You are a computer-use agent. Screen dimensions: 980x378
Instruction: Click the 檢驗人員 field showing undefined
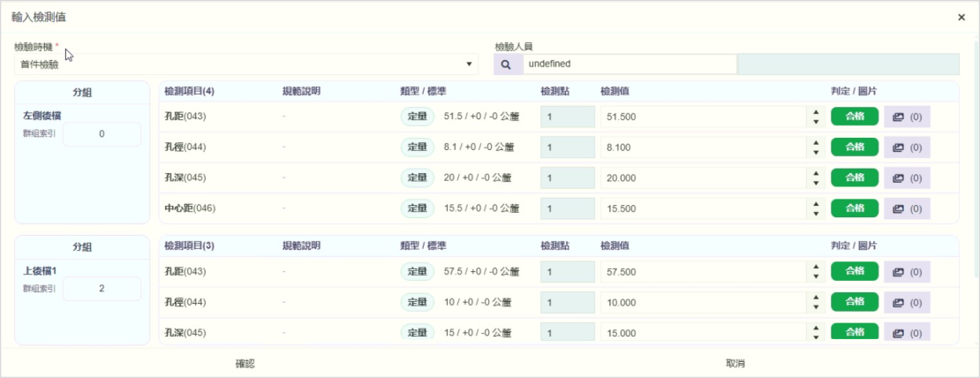tap(629, 64)
